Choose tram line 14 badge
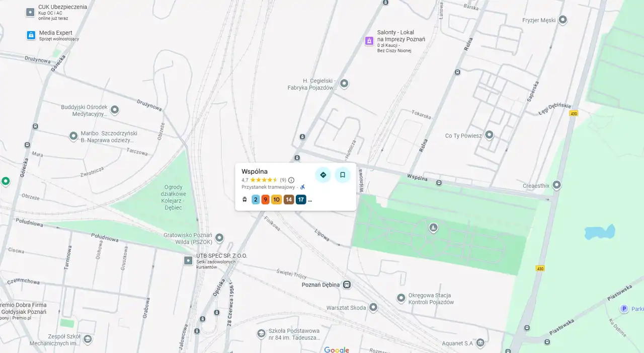Image resolution: width=644 pixels, height=353 pixels. coord(289,199)
